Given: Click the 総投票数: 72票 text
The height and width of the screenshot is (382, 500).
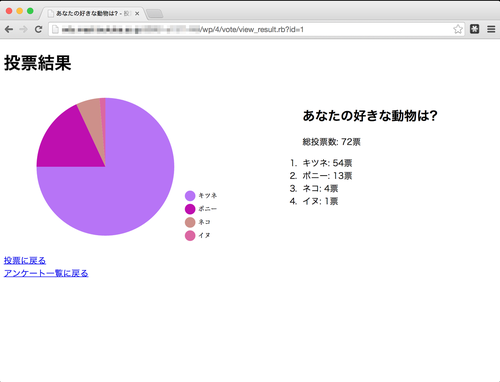Looking at the screenshot, I should [331, 142].
